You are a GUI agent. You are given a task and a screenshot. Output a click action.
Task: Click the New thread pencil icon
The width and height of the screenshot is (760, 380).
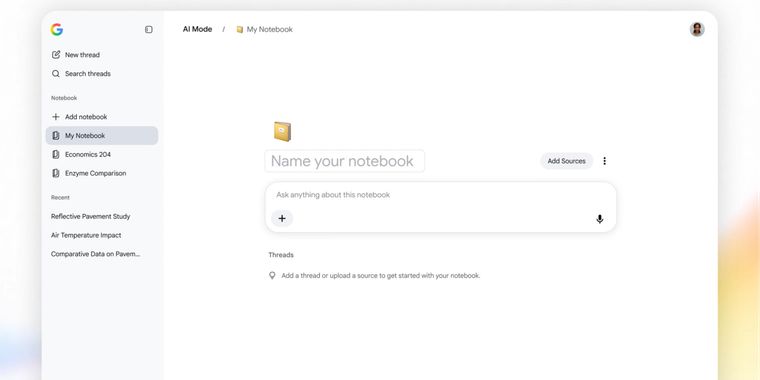tap(56, 55)
